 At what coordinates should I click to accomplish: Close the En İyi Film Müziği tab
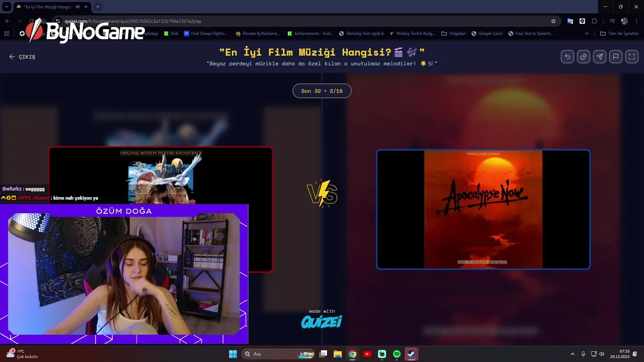[x=86, y=7]
